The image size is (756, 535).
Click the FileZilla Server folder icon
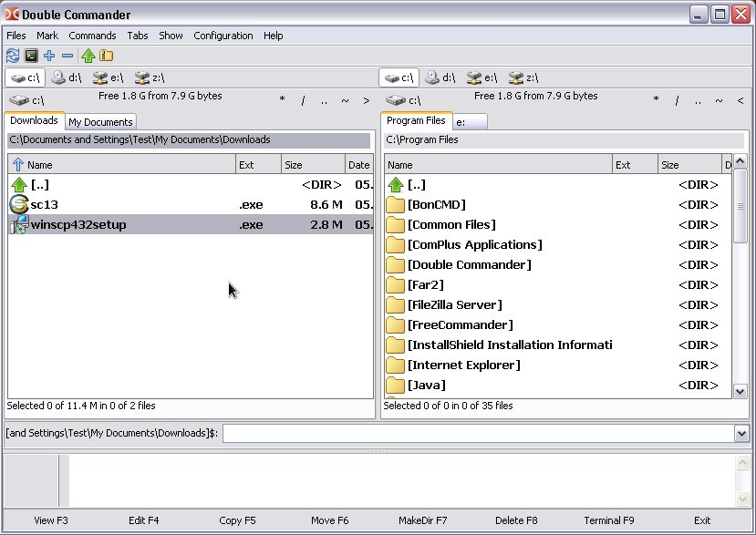[396, 305]
